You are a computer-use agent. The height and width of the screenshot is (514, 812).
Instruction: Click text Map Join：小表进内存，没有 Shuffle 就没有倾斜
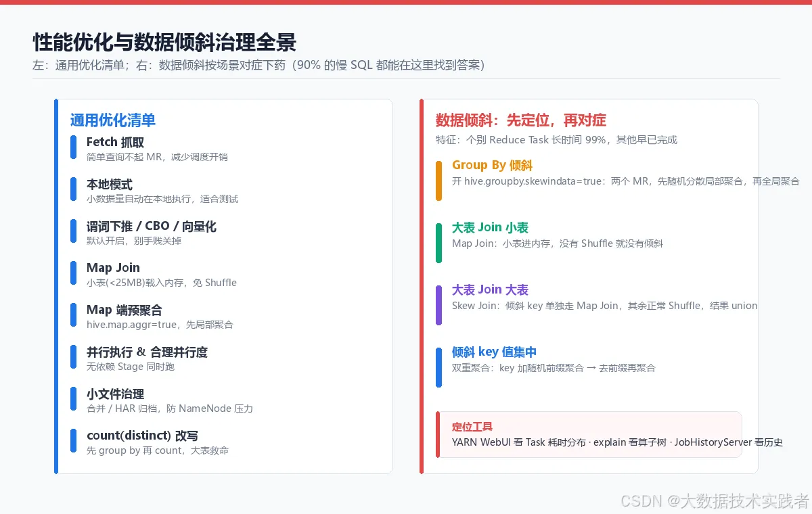(x=558, y=243)
